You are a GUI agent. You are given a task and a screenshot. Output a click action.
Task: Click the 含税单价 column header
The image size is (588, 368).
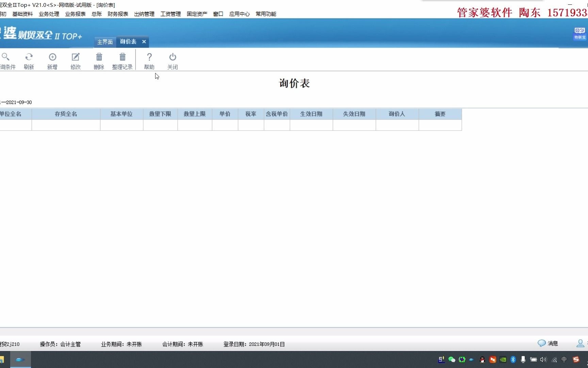click(277, 114)
